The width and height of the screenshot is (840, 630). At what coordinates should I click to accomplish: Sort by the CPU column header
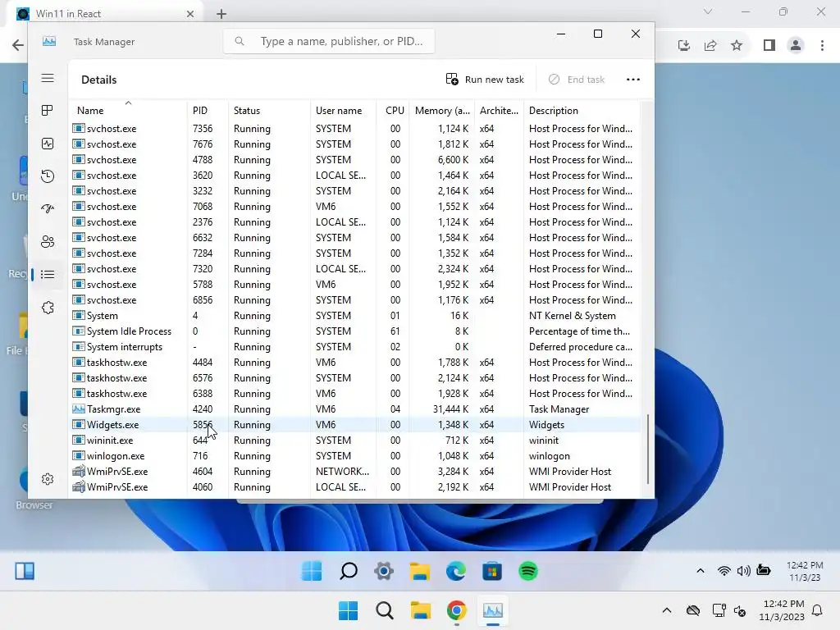click(394, 111)
